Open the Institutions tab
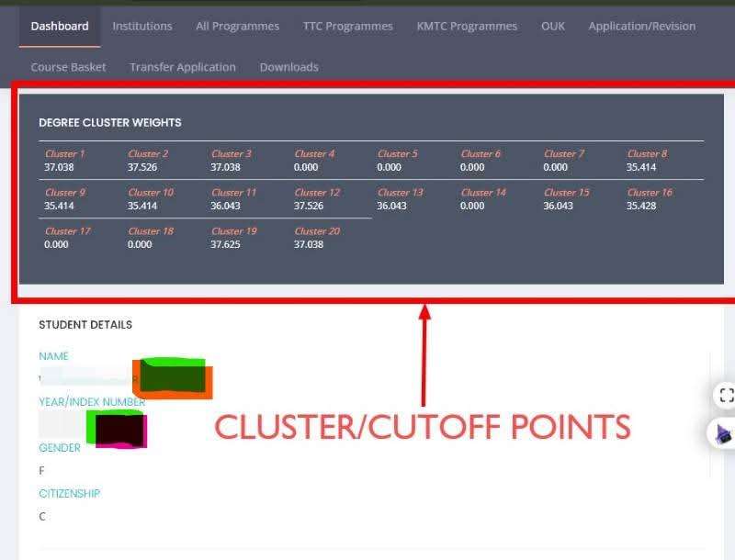This screenshot has height=560, width=735. click(x=142, y=27)
